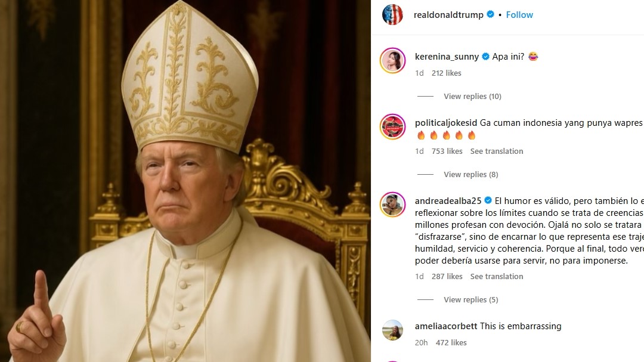Click verified badge next to realdonaldtrump
Viewport: 644px width, 362px height.
pyautogui.click(x=490, y=15)
